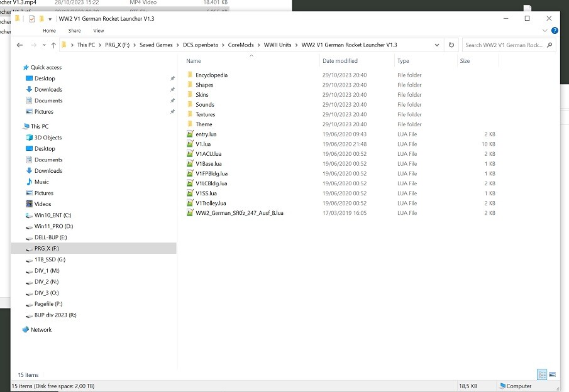Expand the ribbon chevron
Viewport: 569px width, 392px height.
[x=544, y=30]
